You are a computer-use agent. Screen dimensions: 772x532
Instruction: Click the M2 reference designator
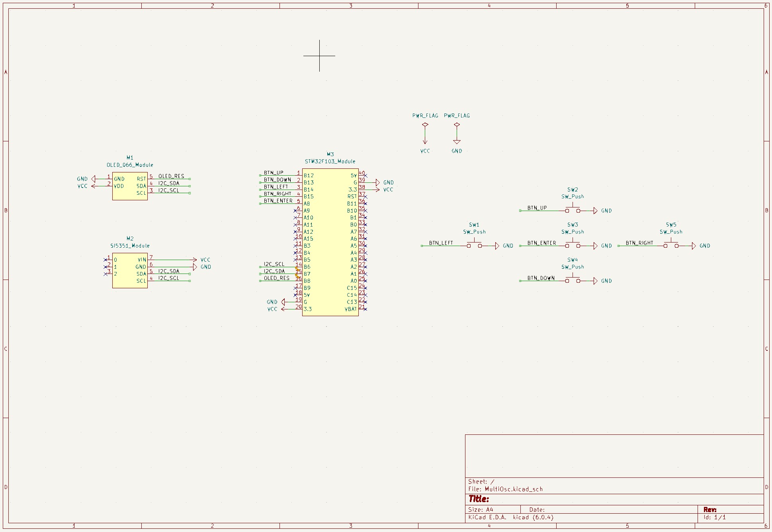(130, 239)
